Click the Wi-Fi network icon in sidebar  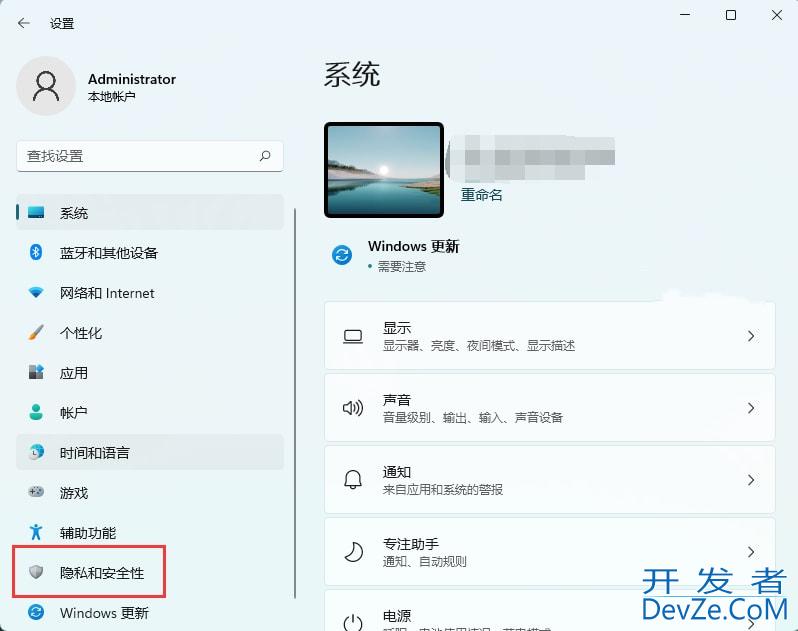[36, 292]
